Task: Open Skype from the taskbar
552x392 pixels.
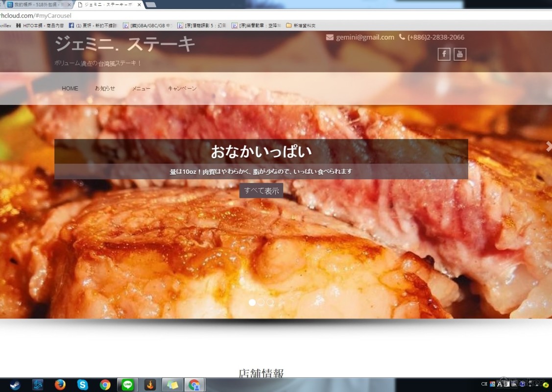Action: pos(83,385)
